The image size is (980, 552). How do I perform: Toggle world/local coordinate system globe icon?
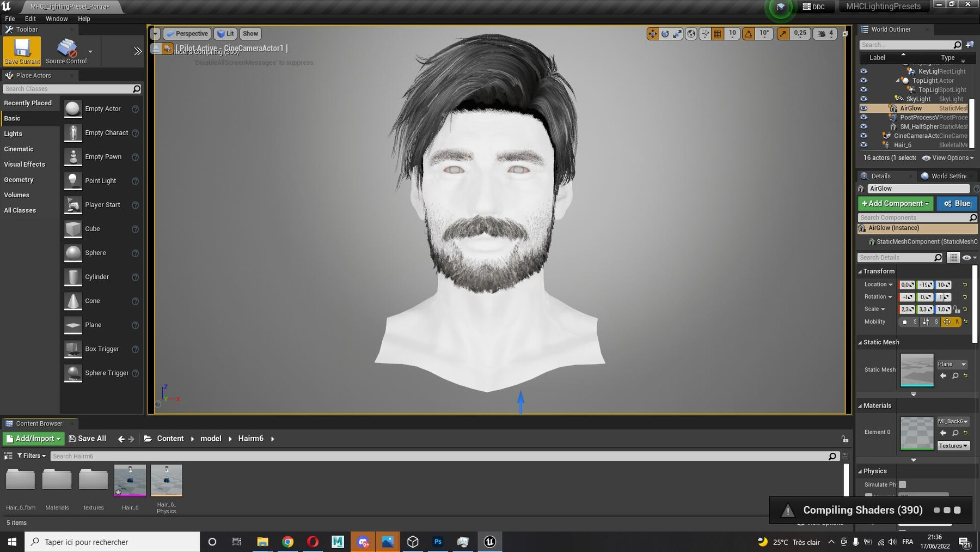coord(691,34)
